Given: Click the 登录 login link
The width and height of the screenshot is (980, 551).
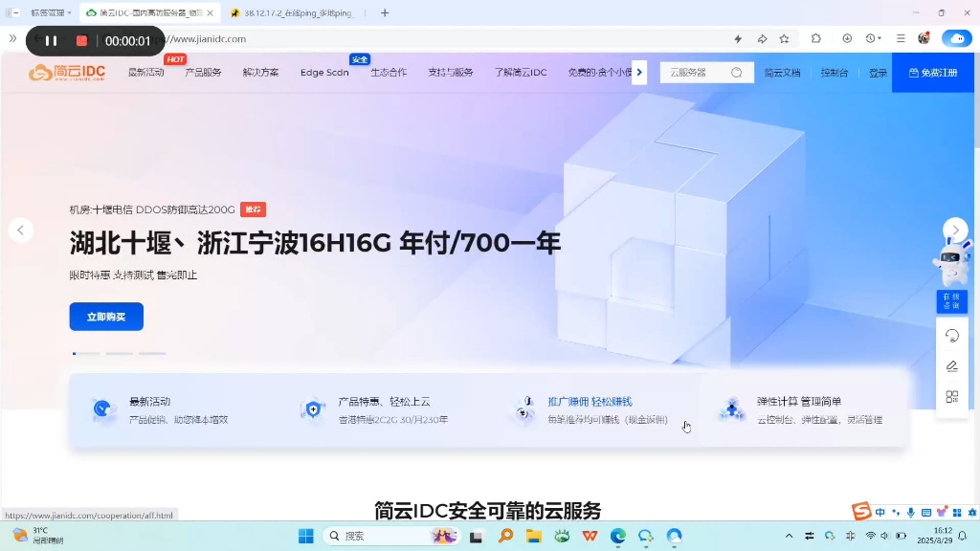Looking at the screenshot, I should 878,73.
